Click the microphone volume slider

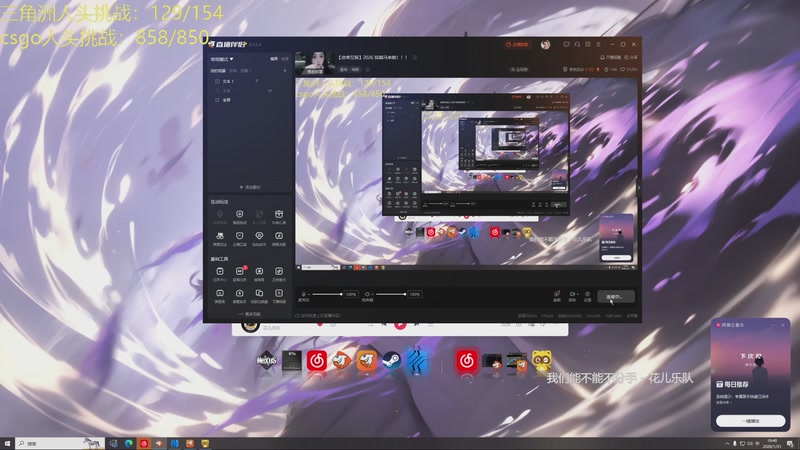(327, 294)
